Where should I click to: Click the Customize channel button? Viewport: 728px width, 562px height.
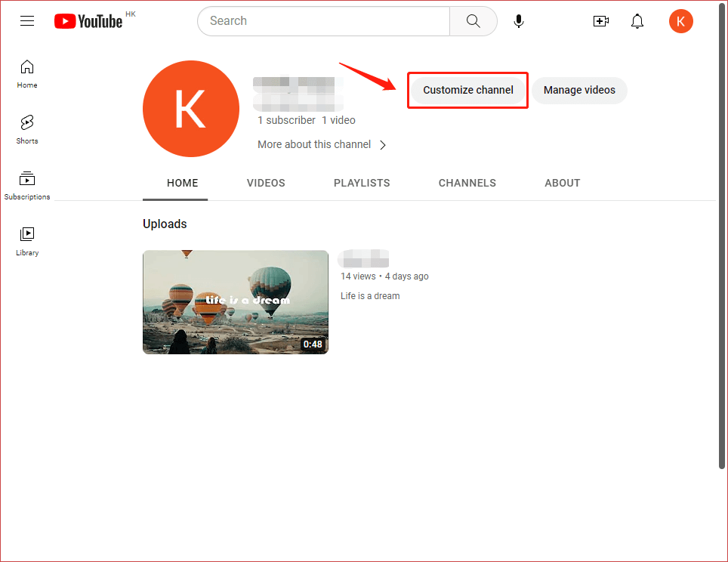click(467, 90)
